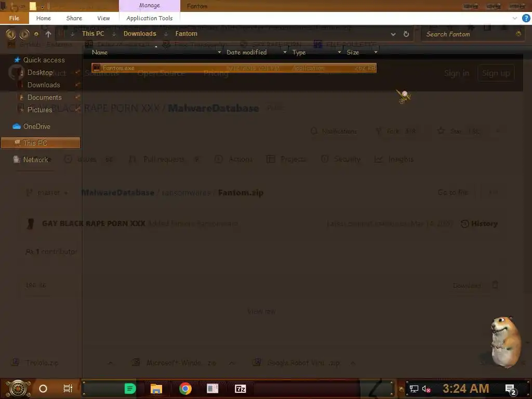Open the Application Tools tab

pyautogui.click(x=149, y=18)
